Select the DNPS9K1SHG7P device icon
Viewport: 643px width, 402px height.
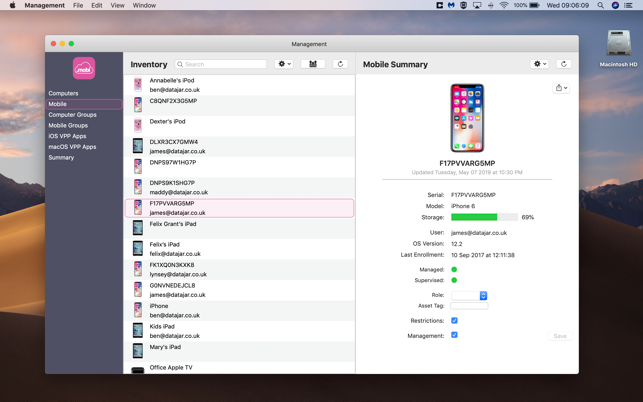coord(138,187)
